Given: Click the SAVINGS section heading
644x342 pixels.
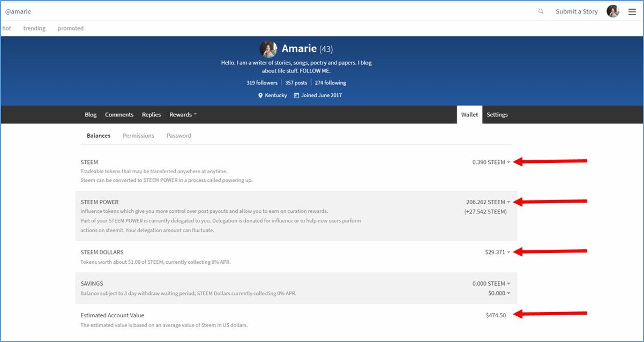Looking at the screenshot, I should [x=92, y=284].
